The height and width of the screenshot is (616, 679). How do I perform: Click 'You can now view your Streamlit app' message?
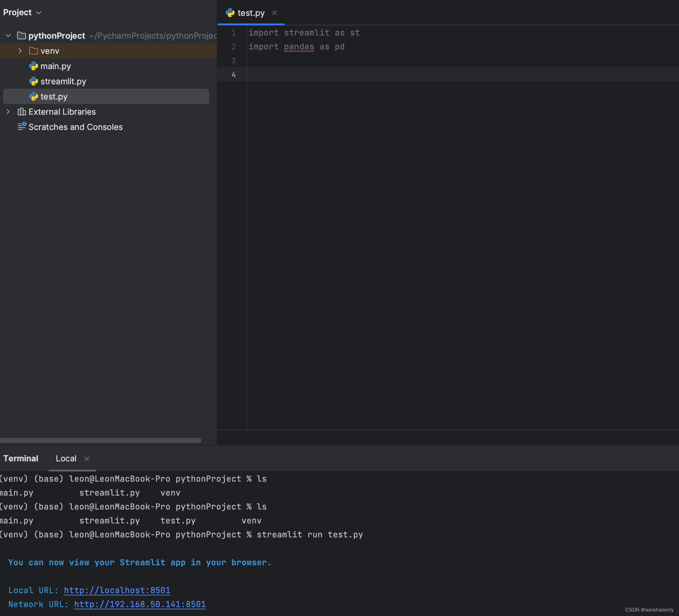coord(140,562)
